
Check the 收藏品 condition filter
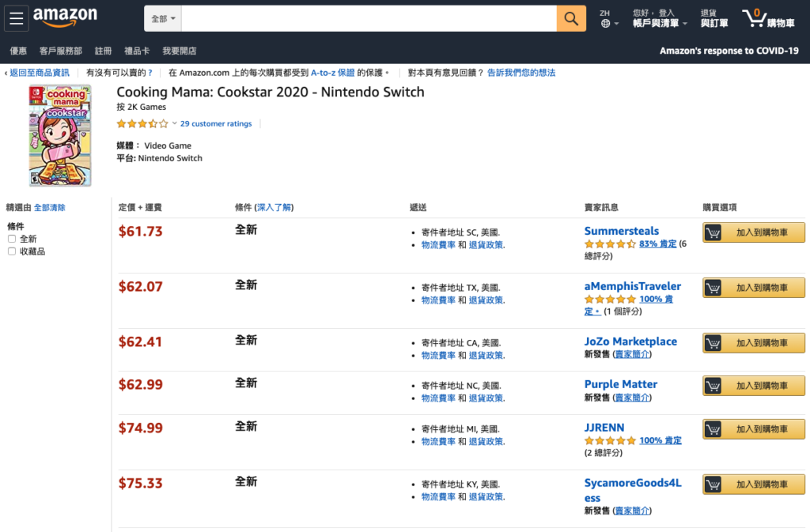coord(12,251)
